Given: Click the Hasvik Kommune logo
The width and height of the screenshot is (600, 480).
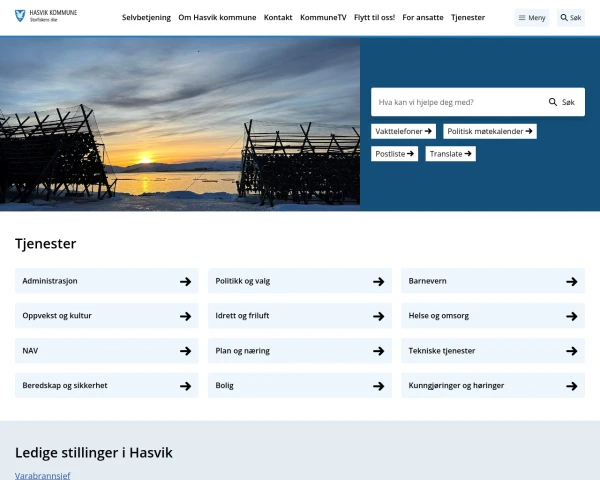Looking at the screenshot, I should click(46, 16).
